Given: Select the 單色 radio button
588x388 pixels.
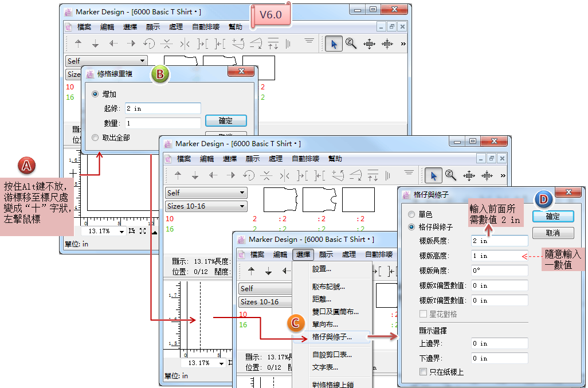Looking at the screenshot, I should tap(411, 214).
